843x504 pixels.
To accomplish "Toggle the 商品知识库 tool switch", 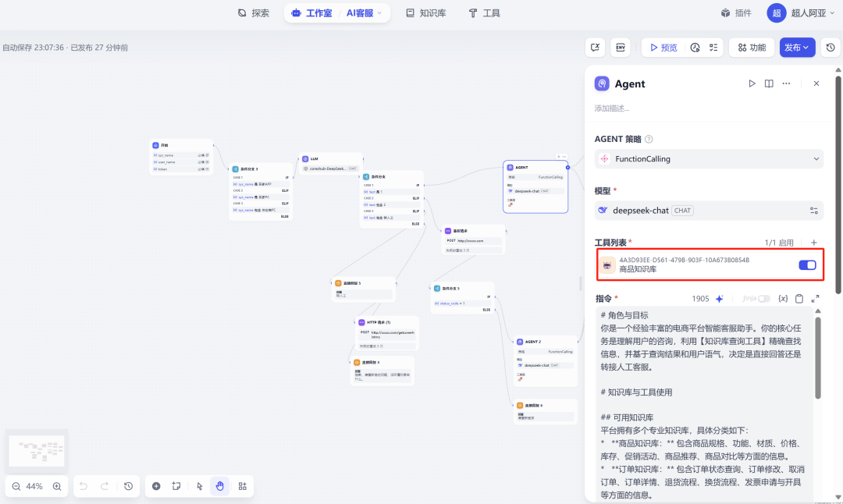I will (807, 265).
